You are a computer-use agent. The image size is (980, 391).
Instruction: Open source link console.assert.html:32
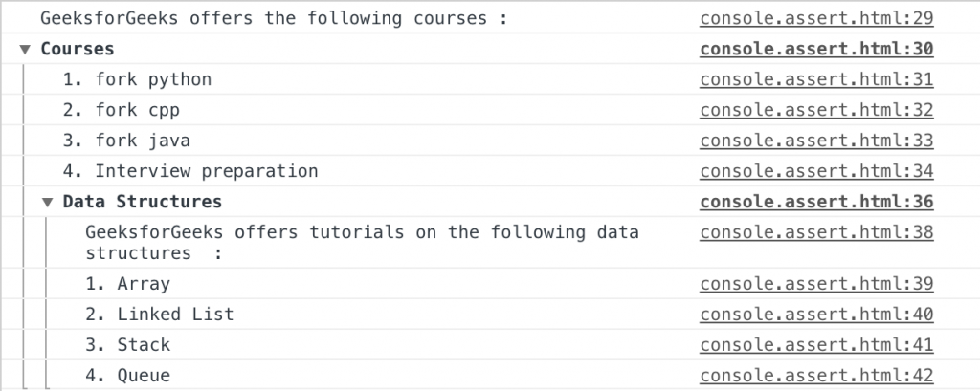point(816,110)
